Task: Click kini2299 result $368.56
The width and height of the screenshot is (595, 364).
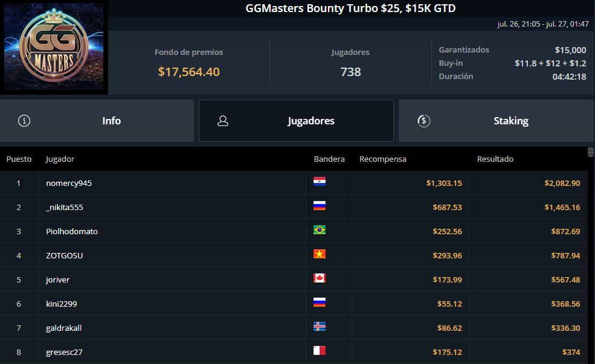Action: pos(565,304)
